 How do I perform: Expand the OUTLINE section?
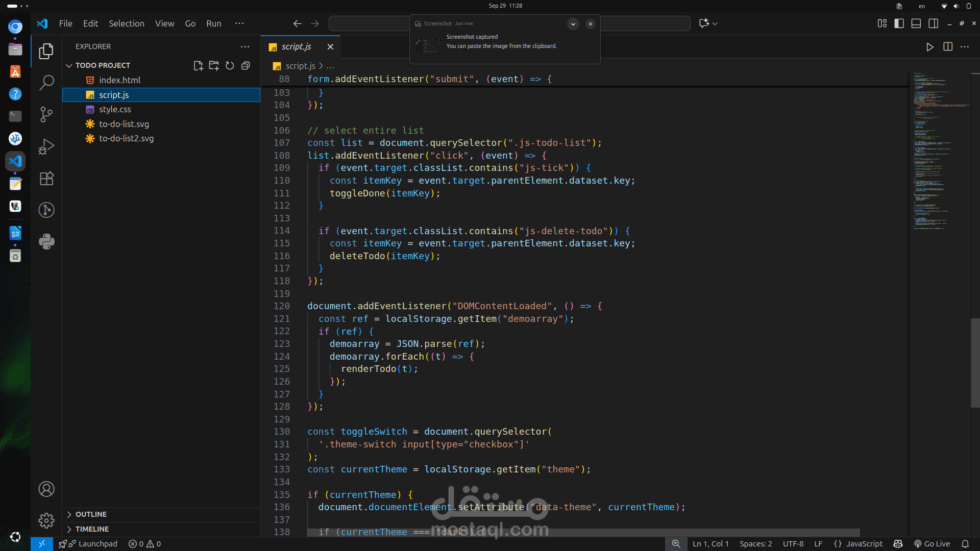91,514
